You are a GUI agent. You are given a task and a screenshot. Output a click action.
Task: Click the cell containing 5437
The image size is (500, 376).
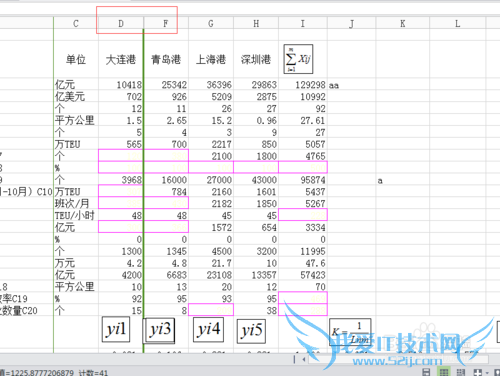click(x=303, y=192)
